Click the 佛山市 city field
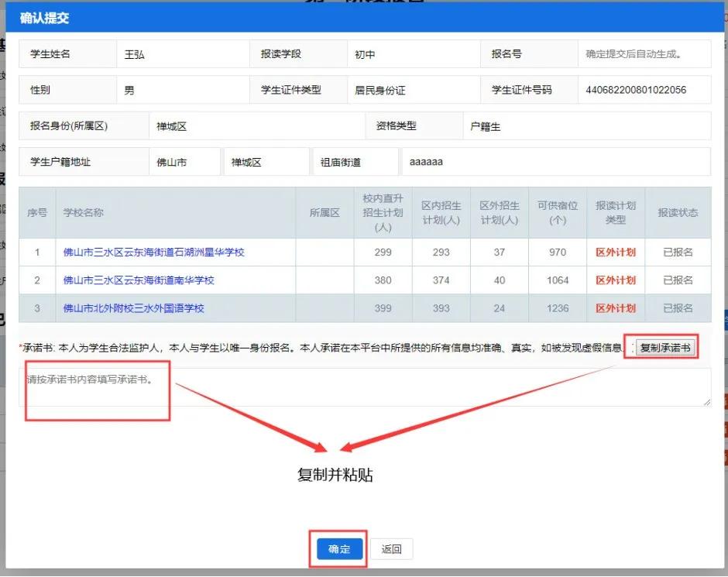728x577 pixels. pyautogui.click(x=172, y=162)
